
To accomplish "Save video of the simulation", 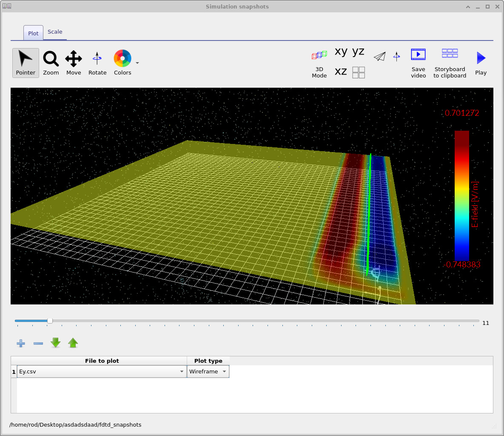I will tap(418, 64).
